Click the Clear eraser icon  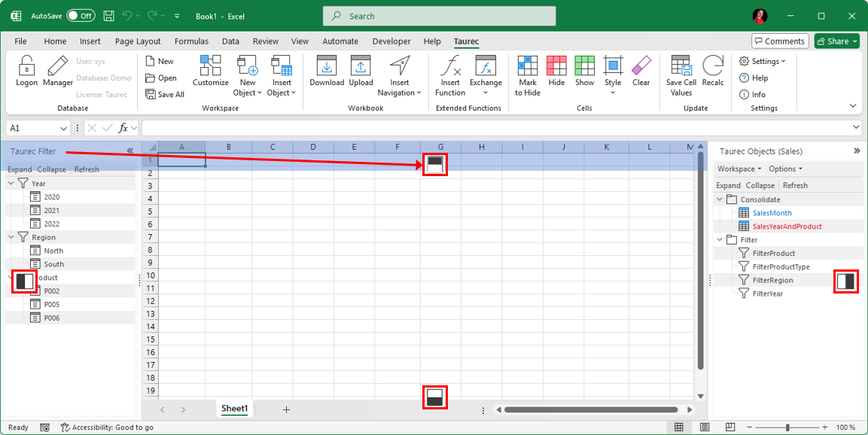coord(641,65)
